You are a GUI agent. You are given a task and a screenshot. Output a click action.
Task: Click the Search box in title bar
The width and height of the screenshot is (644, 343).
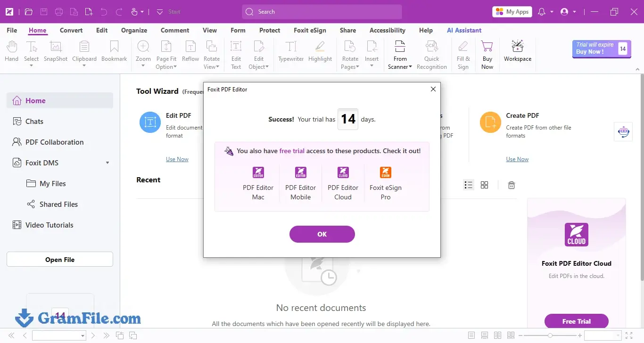pos(322,12)
